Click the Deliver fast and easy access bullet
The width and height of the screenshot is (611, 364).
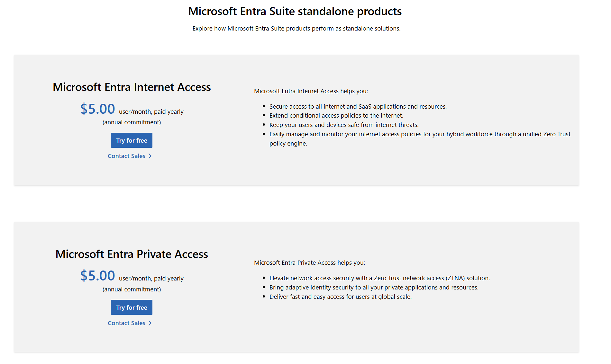coord(340,297)
